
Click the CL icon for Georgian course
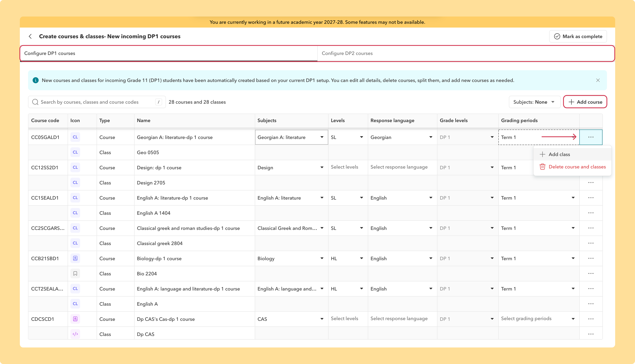click(75, 137)
